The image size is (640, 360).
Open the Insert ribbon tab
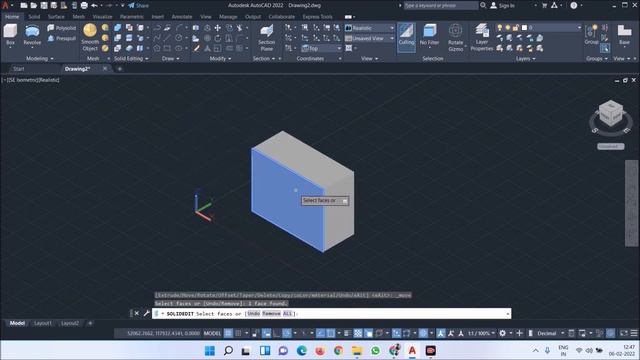click(x=158, y=17)
